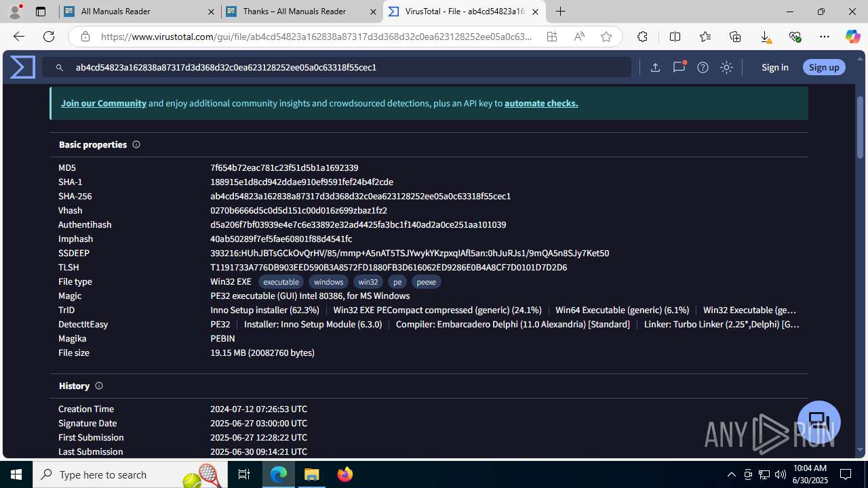
Task: Open the volume speaker tray icon
Action: [781, 474]
